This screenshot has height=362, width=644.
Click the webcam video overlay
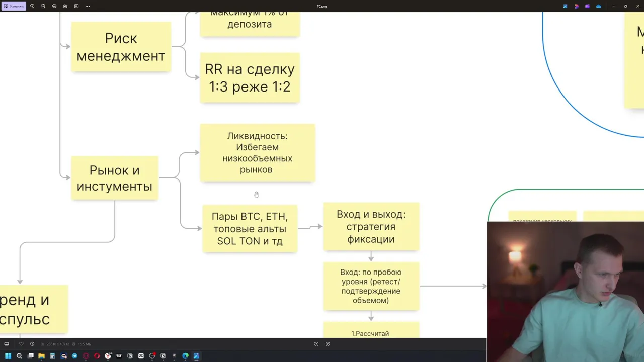coord(566,292)
